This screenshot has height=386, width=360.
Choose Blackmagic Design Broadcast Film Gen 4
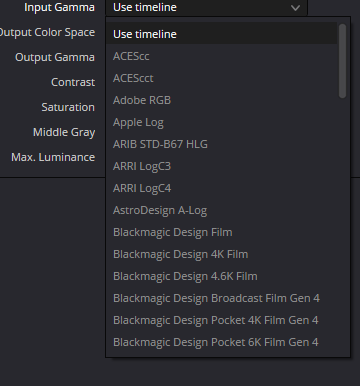(222, 298)
